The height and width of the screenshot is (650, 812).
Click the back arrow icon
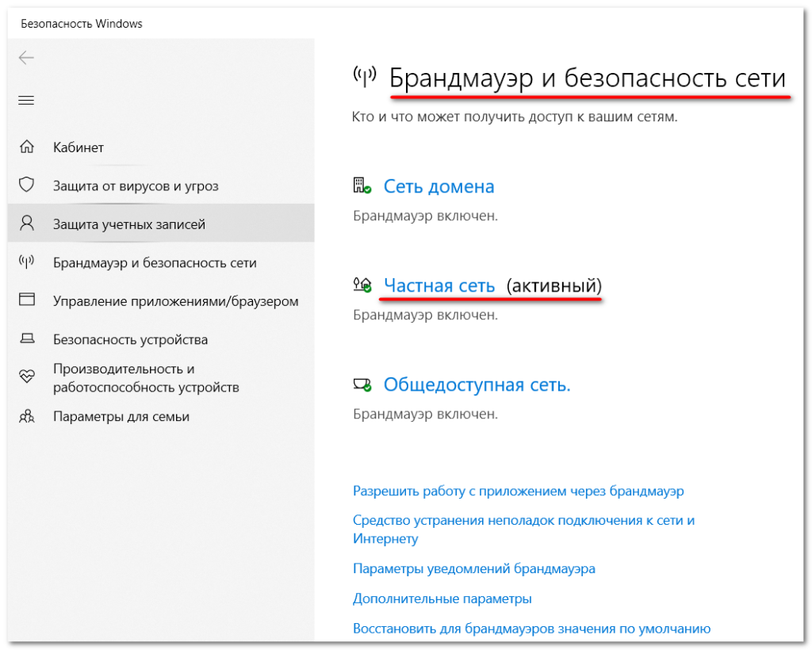[26, 57]
